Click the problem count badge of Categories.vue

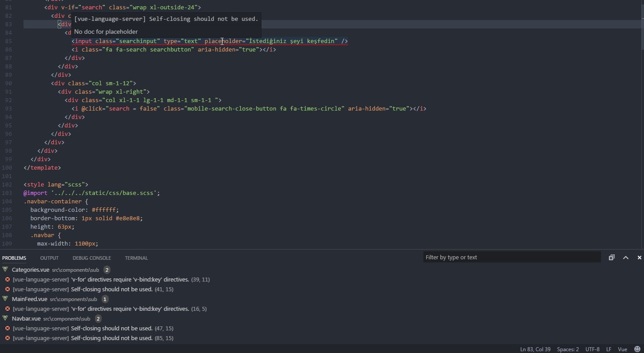pos(107,270)
